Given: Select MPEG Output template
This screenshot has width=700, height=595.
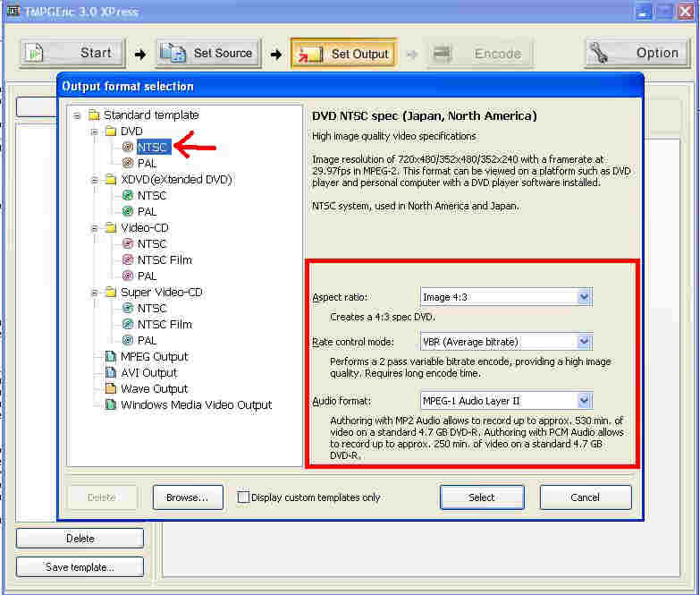Looking at the screenshot, I should coord(155,356).
